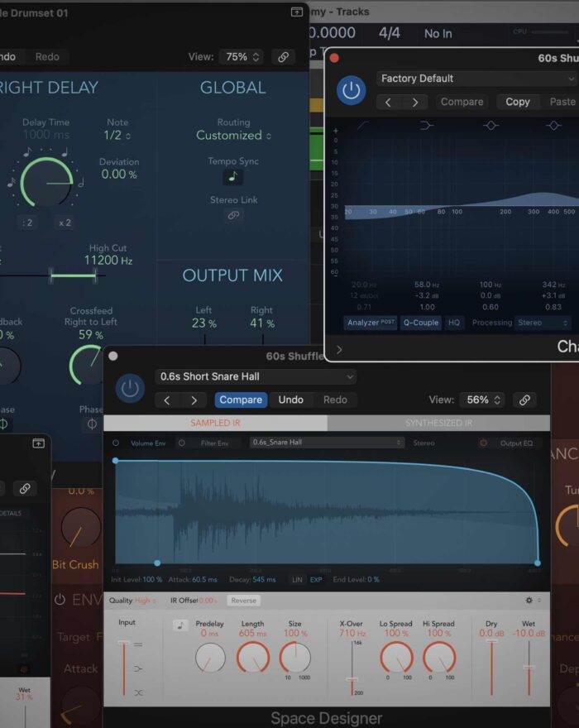
Task: Click the link icon in Space Designer header
Action: 524,400
